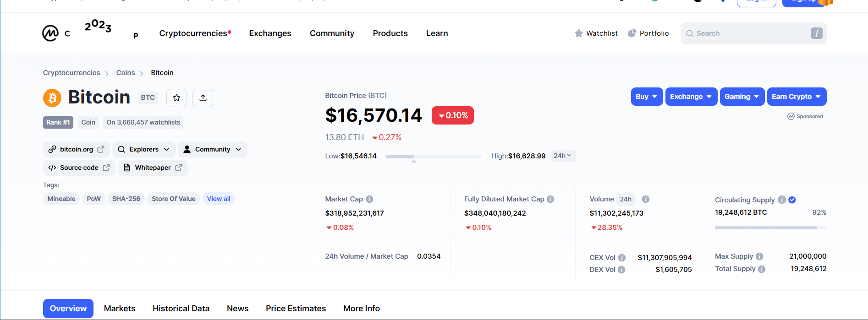This screenshot has height=320, width=868.
Task: Click the Circulating Supply progress bar
Action: (771, 228)
